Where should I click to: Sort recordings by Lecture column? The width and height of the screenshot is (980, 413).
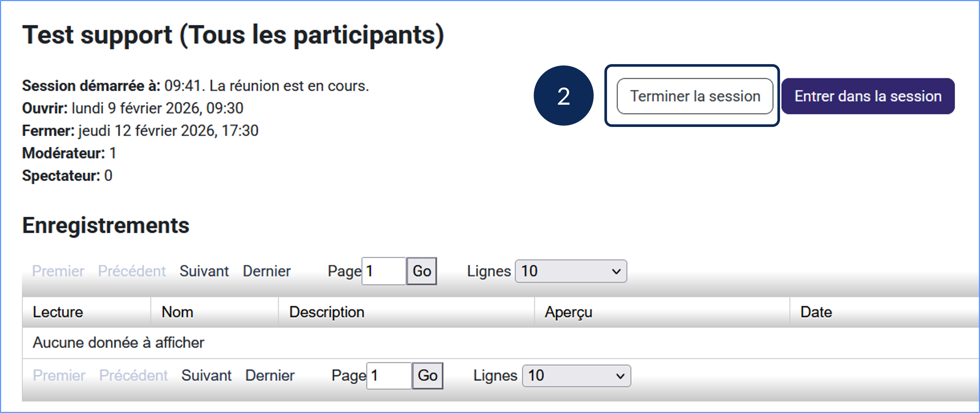[58, 312]
